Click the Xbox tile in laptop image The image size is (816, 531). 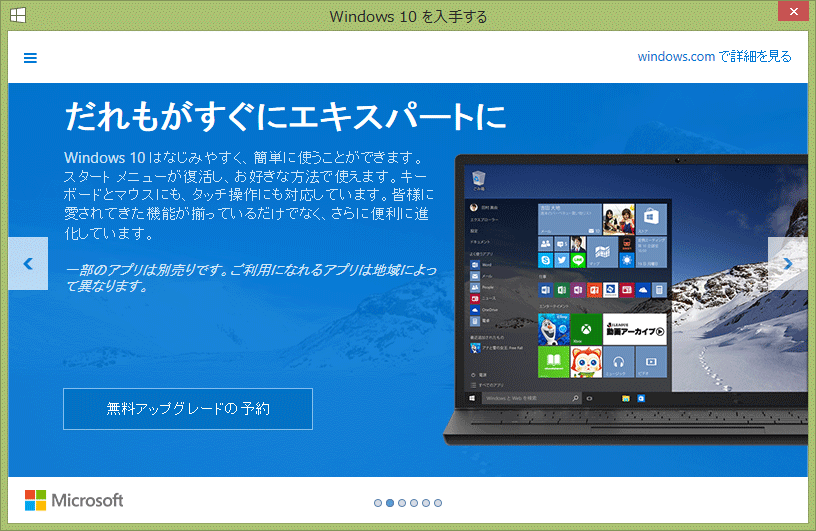click(x=585, y=330)
